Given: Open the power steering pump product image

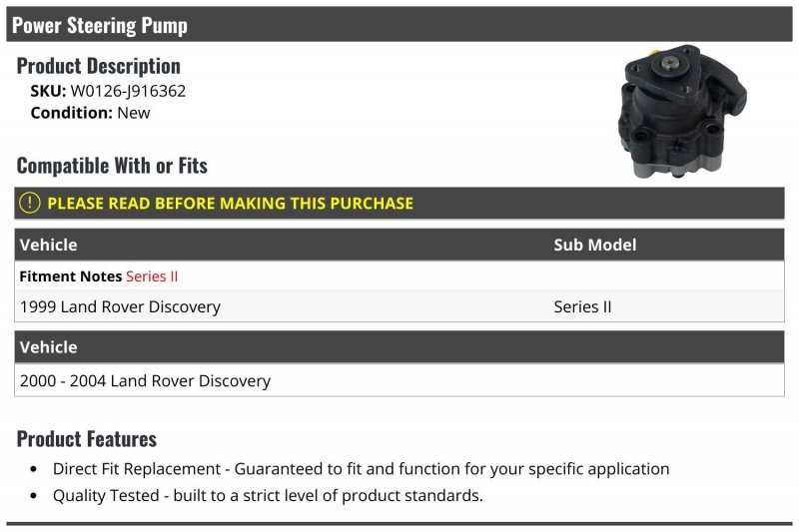Looking at the screenshot, I should 682,112.
